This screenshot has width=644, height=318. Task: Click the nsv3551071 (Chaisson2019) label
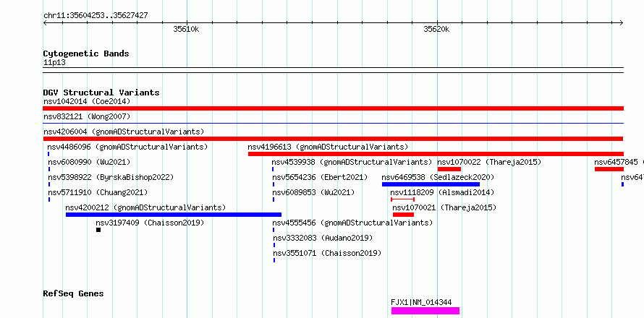point(327,253)
